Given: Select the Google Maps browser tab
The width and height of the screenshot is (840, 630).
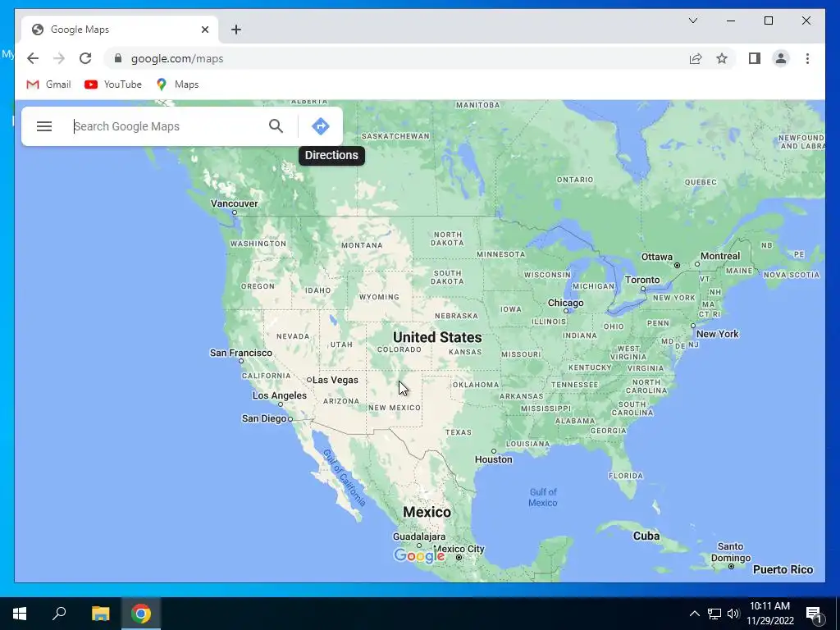Looking at the screenshot, I should tap(119, 30).
